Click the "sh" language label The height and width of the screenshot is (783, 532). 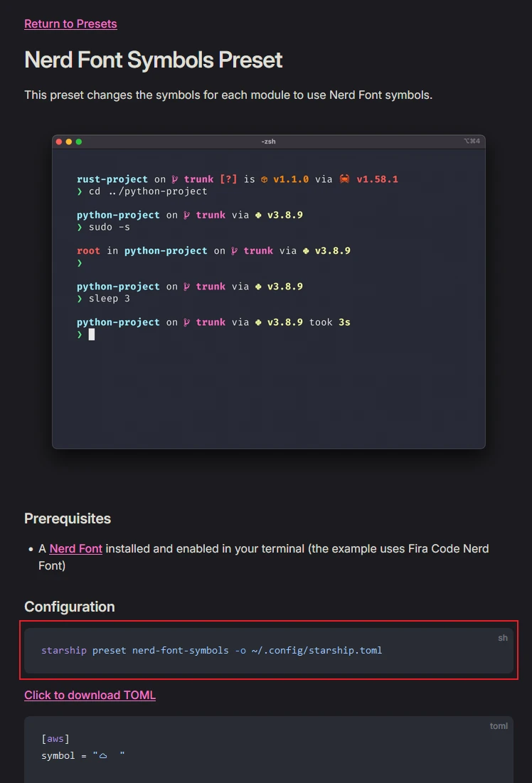pyautogui.click(x=503, y=638)
